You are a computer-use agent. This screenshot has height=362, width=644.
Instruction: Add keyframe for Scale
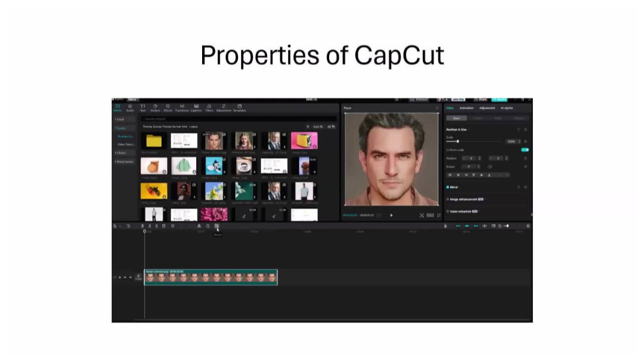point(525,142)
